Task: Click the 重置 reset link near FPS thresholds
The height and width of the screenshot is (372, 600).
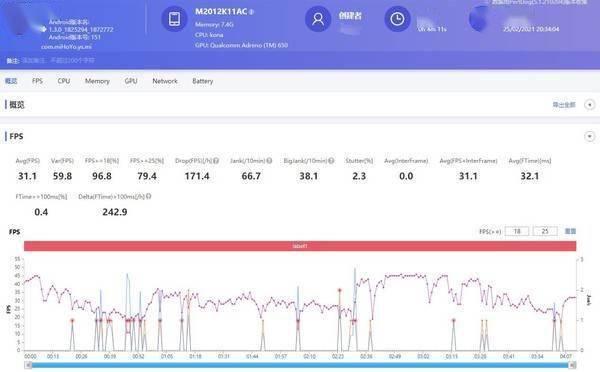Action: tap(570, 231)
